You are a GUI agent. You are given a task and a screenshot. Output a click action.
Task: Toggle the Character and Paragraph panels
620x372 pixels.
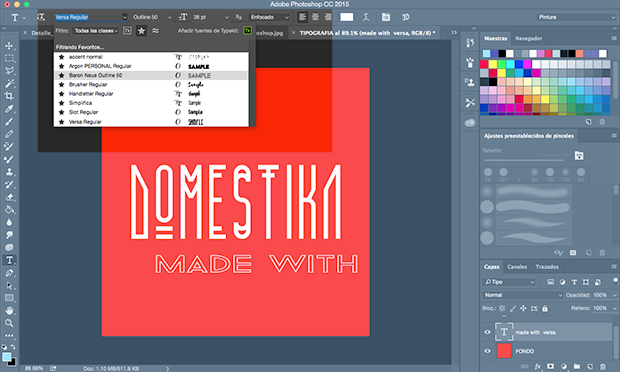(386, 17)
